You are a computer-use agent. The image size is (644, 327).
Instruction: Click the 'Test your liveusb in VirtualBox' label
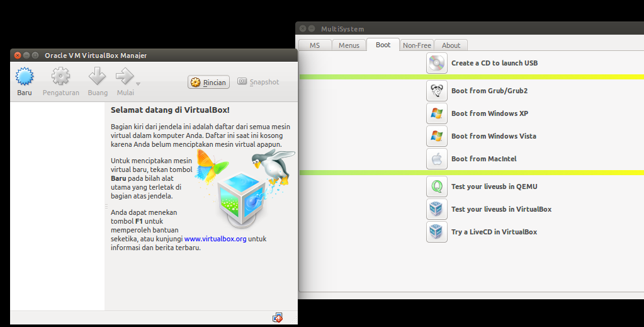pyautogui.click(x=502, y=209)
